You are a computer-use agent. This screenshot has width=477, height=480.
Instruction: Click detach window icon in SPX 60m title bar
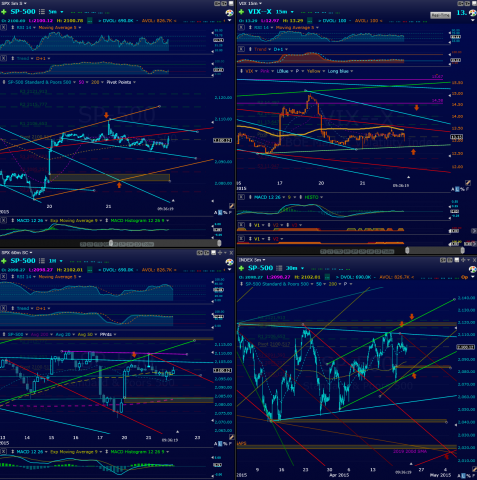[214, 253]
